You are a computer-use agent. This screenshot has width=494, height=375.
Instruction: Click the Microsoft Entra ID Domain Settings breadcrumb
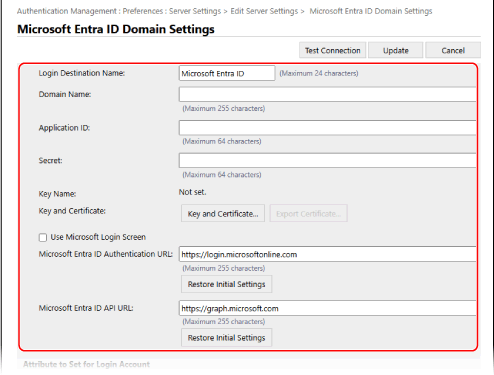[x=371, y=11]
